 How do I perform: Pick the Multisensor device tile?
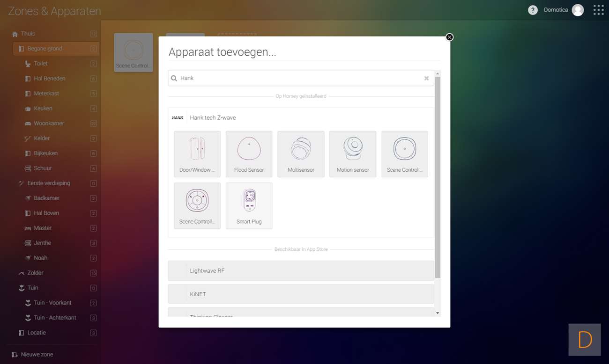[301, 154]
